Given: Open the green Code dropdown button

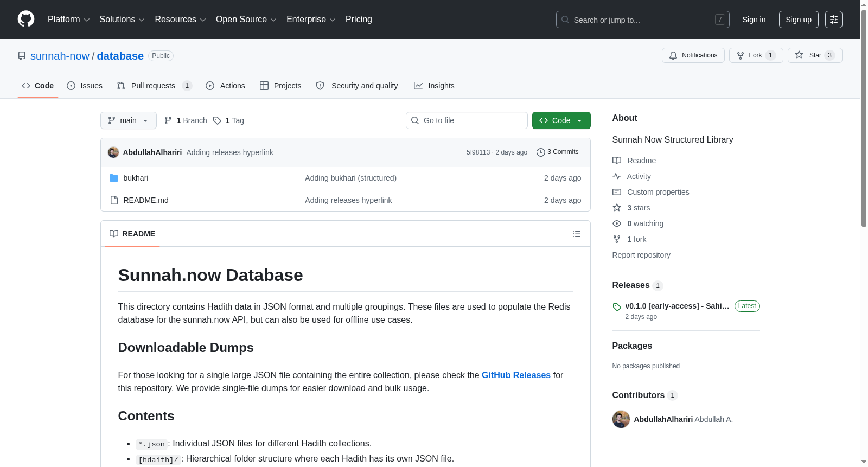Looking at the screenshot, I should 561,120.
